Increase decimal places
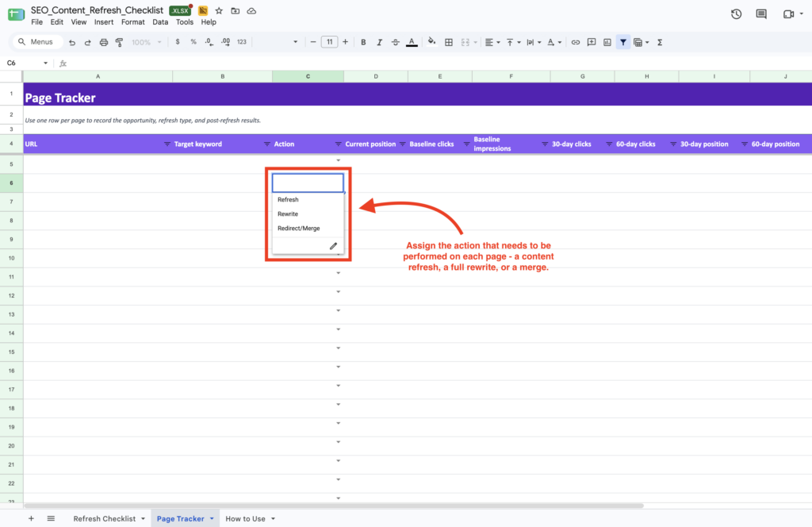Screen dimensions: 812x527 [225, 42]
